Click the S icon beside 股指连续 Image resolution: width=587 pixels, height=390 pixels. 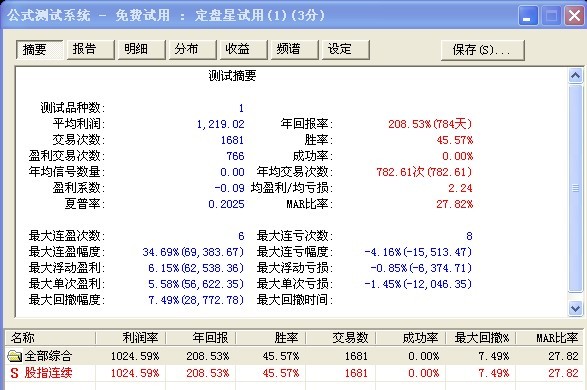click(14, 373)
